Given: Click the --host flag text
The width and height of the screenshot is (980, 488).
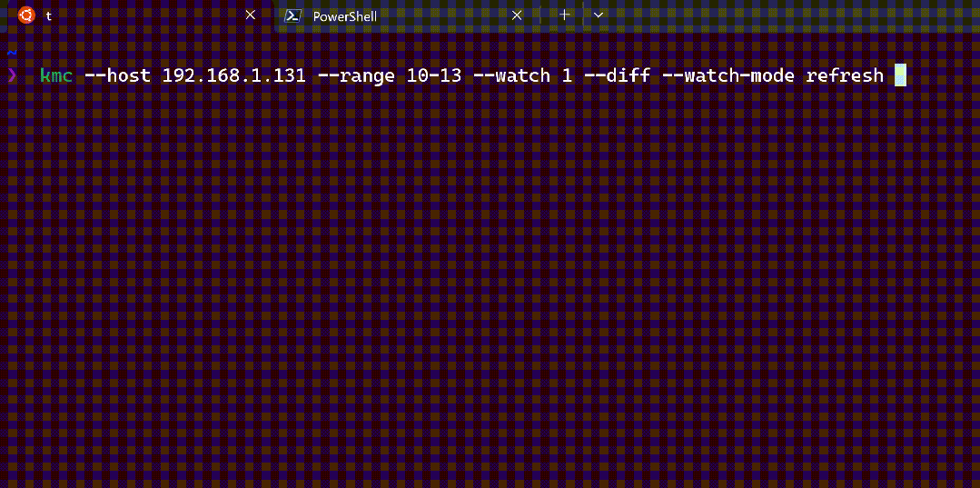Looking at the screenshot, I should (x=117, y=75).
